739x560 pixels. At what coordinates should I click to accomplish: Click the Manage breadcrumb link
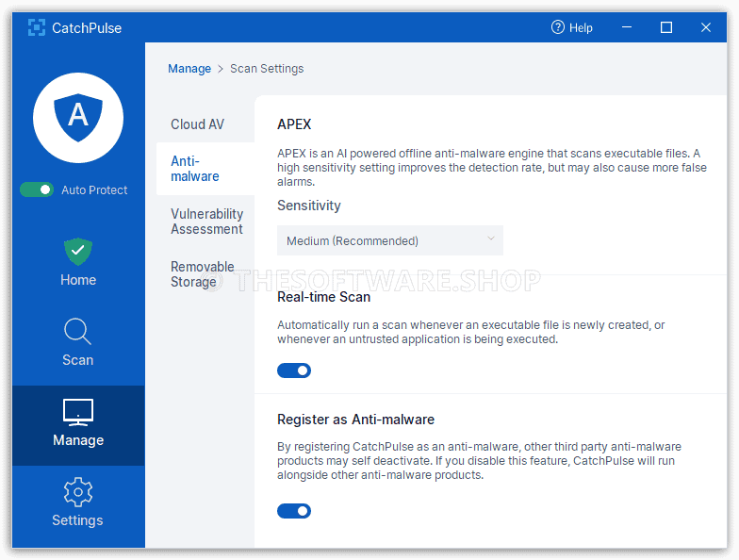(x=189, y=69)
